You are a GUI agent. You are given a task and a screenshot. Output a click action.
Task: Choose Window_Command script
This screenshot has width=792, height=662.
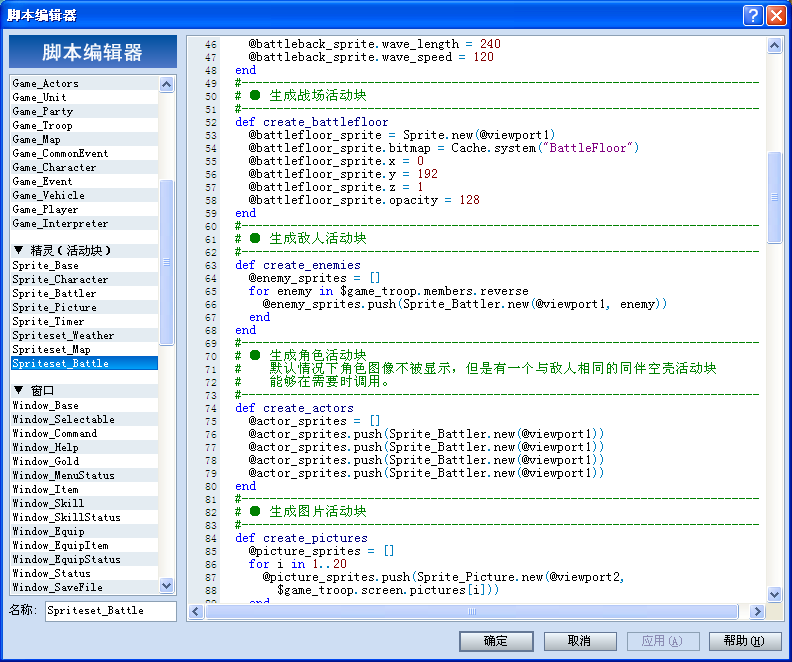[x=84, y=433]
